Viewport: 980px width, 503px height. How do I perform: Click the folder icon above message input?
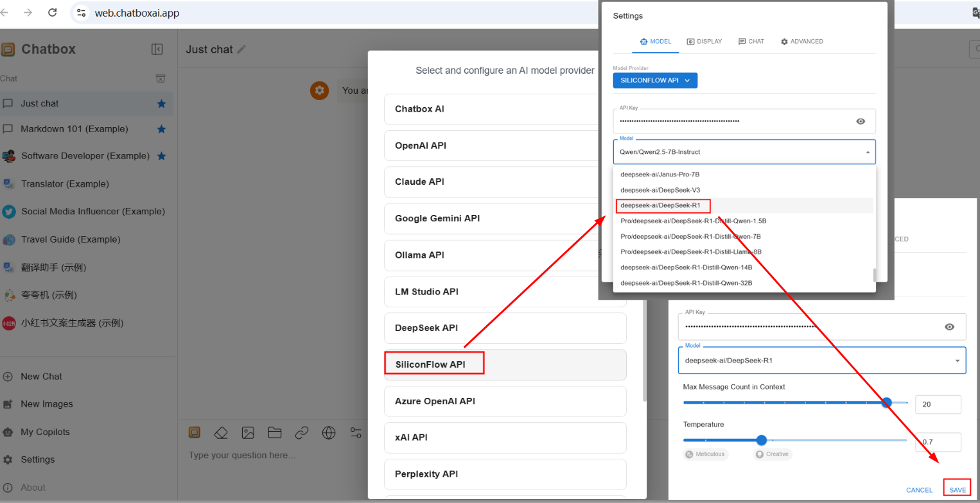point(275,432)
